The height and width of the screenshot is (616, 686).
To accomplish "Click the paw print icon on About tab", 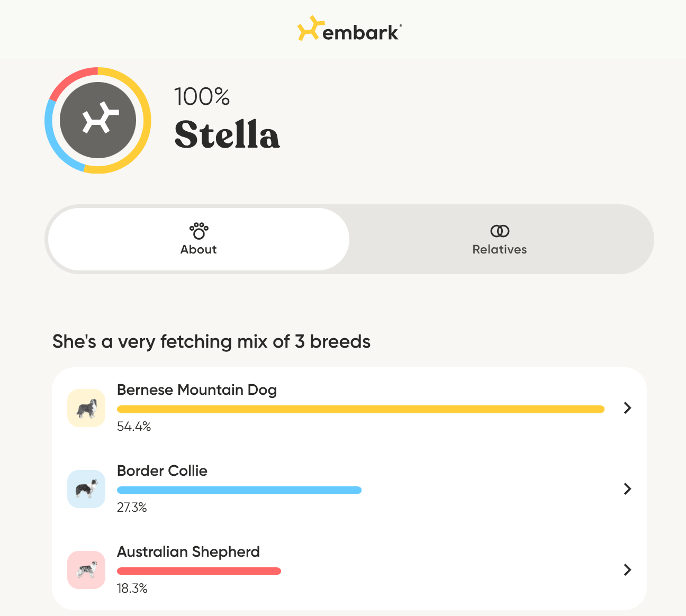I will (198, 230).
